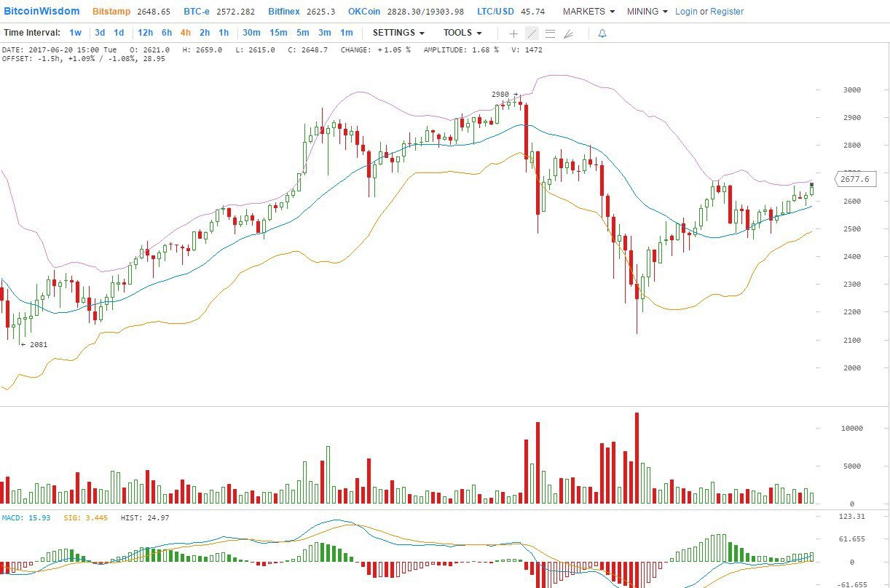Switch to the 5m time interval

(303, 33)
